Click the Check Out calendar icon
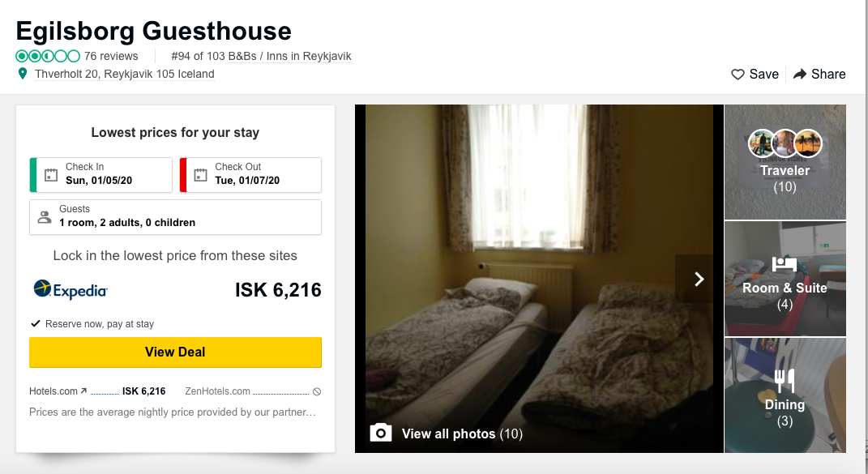The width and height of the screenshot is (868, 474). point(200,175)
